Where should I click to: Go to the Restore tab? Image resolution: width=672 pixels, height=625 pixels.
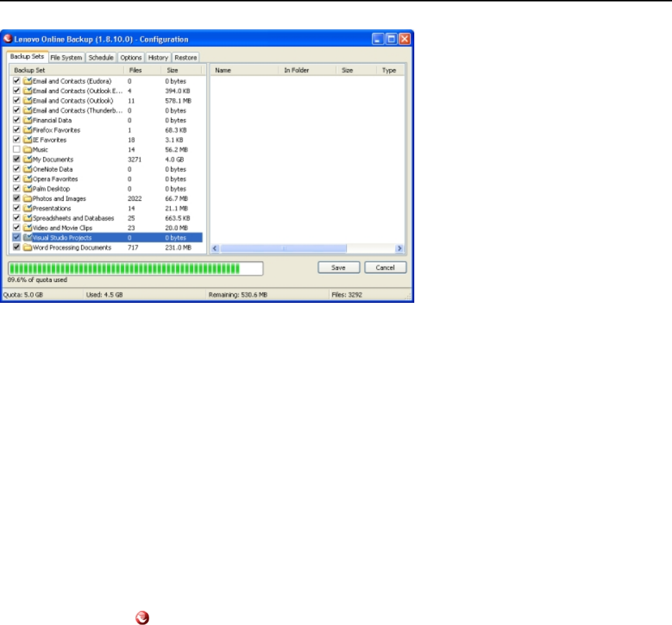[185, 57]
